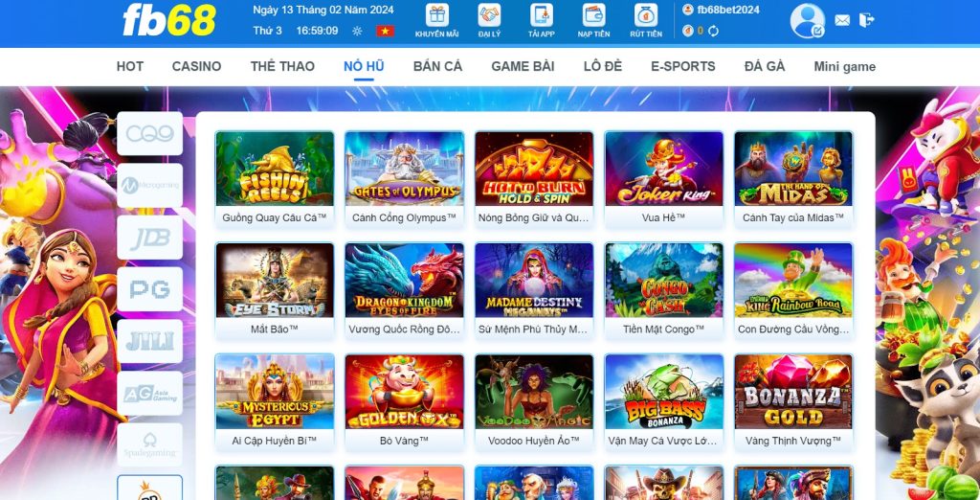980x500 pixels.
Task: Open the Rút Tiền withdraw icon
Action: [x=646, y=15]
